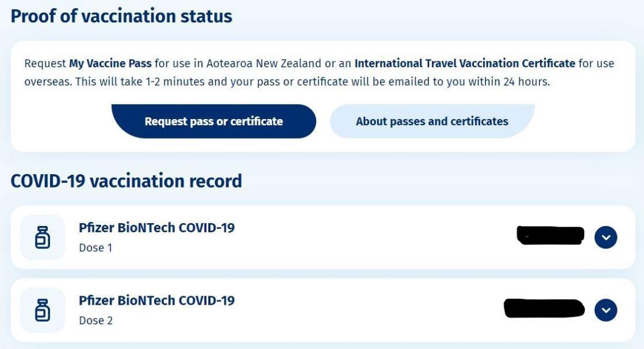The image size is (644, 349).
Task: Click the Proof of vaccination status heading
Action: pyautogui.click(x=121, y=17)
